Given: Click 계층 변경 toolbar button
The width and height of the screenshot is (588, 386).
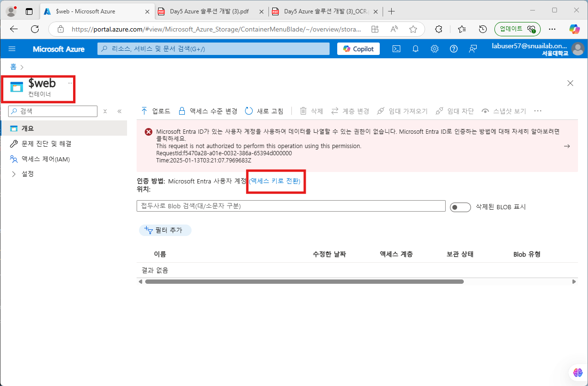Looking at the screenshot, I should (x=350, y=111).
